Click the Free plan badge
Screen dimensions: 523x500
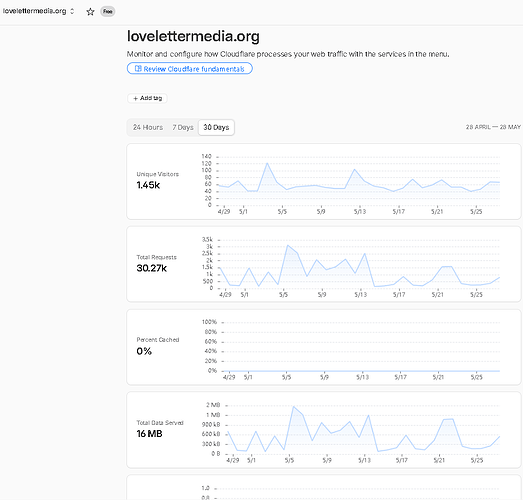107,11
